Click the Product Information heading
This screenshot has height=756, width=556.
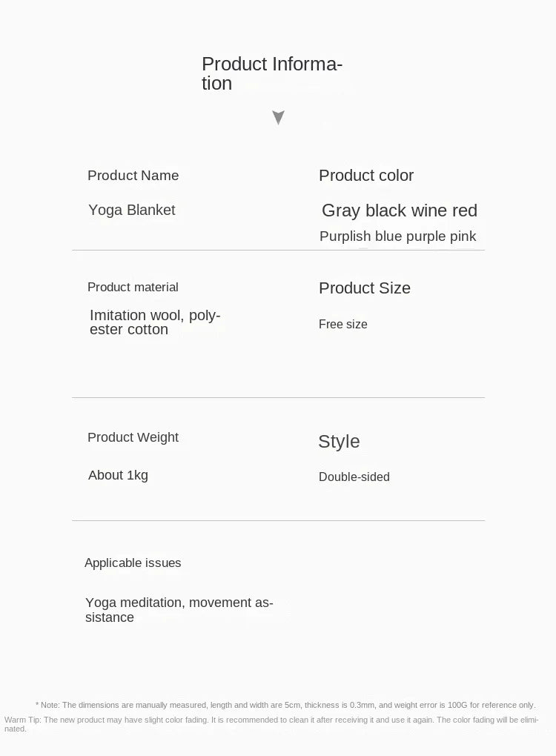(272, 73)
